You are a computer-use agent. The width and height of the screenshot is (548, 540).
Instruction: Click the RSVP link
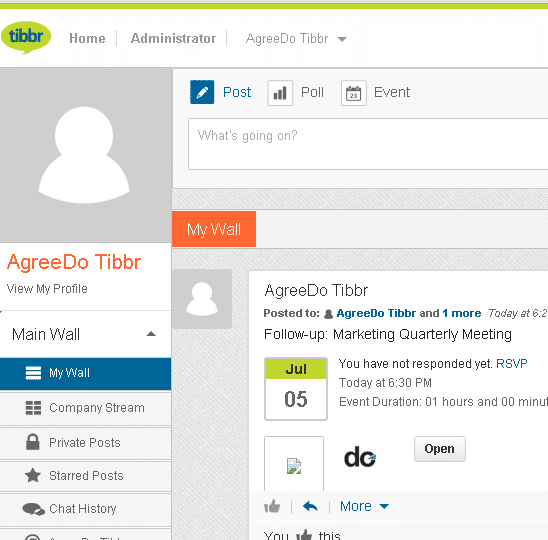point(512,364)
